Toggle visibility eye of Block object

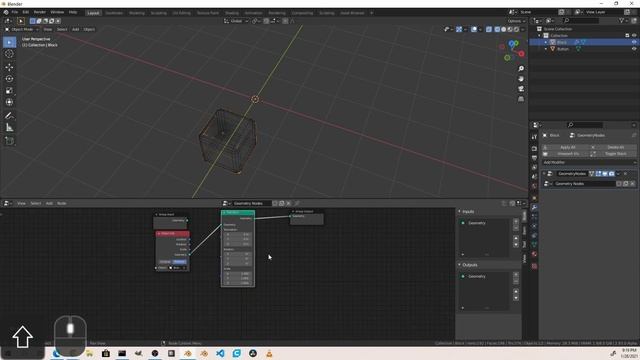(634, 42)
